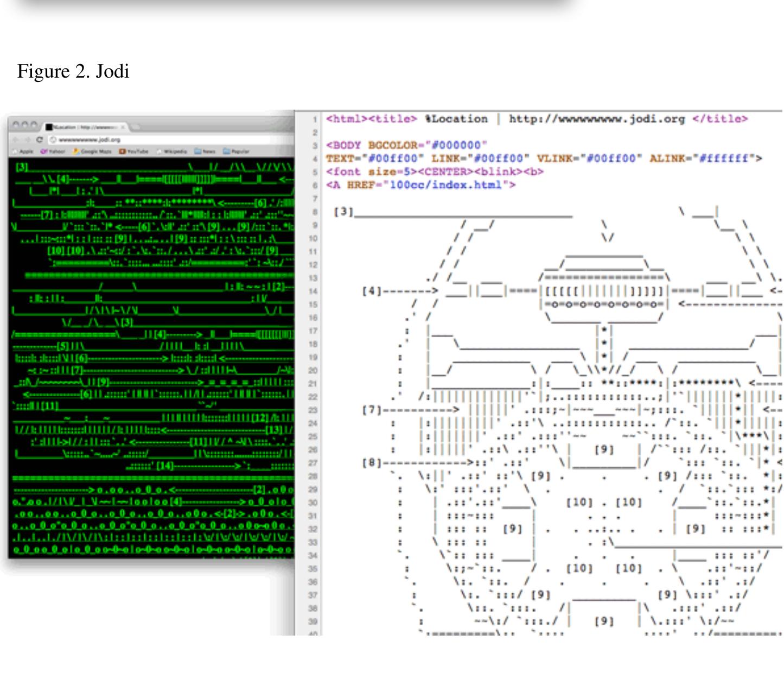Click line number 1 in source gutter
This screenshot has width=784, height=698.
315,119
